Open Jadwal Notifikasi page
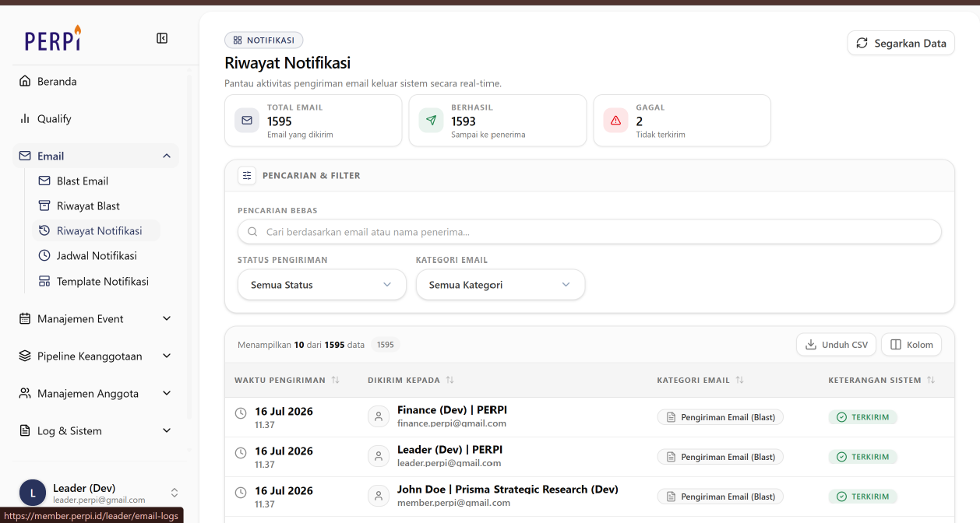Viewport: 980px width, 523px height. point(96,255)
